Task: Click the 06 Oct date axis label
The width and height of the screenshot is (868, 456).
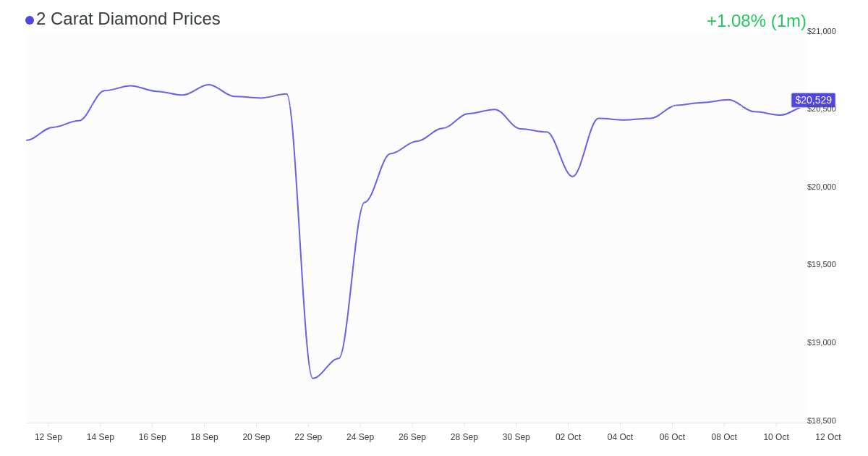Action: click(672, 437)
